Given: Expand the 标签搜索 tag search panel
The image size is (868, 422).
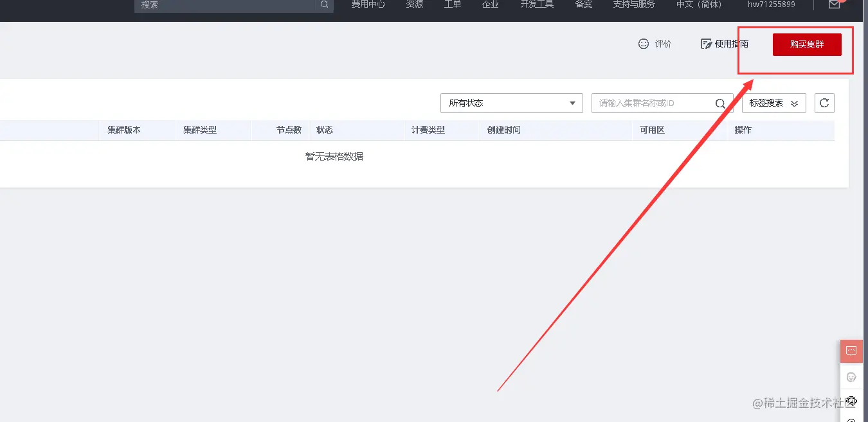Looking at the screenshot, I should (774, 103).
